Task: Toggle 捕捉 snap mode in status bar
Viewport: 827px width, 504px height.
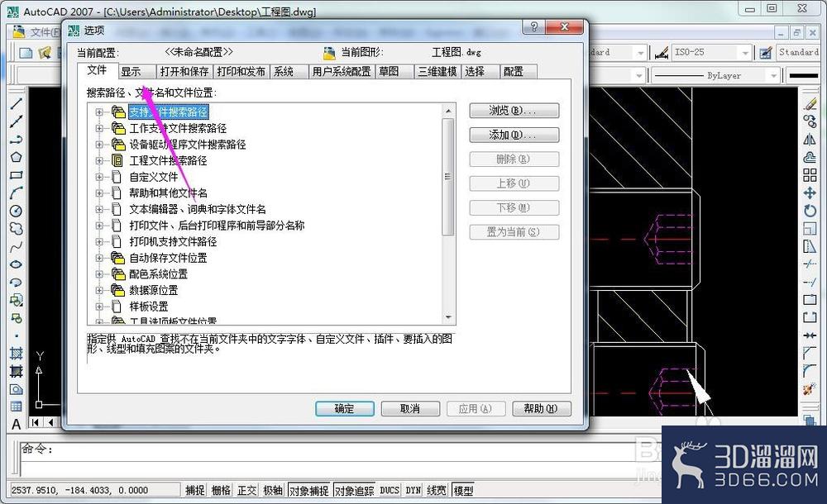Action: [194, 490]
